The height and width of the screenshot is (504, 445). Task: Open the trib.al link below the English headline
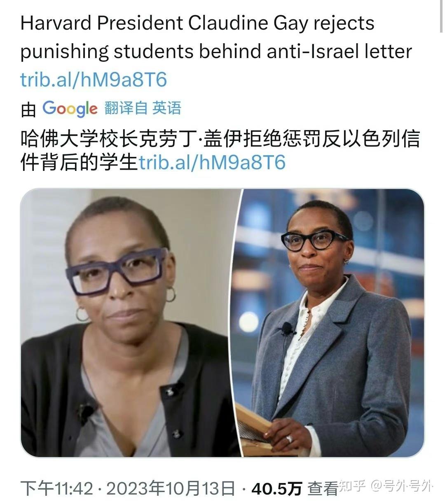[x=94, y=79]
